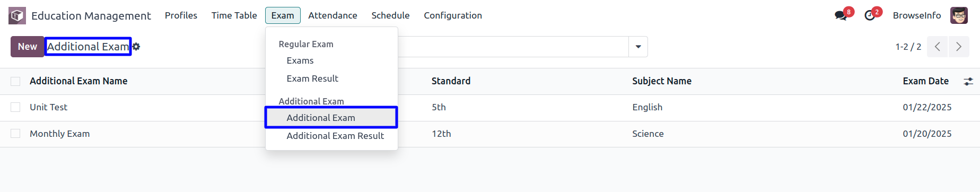Open the chat messages icon with badge
Viewport: 980px width, 192px height.
click(841, 15)
